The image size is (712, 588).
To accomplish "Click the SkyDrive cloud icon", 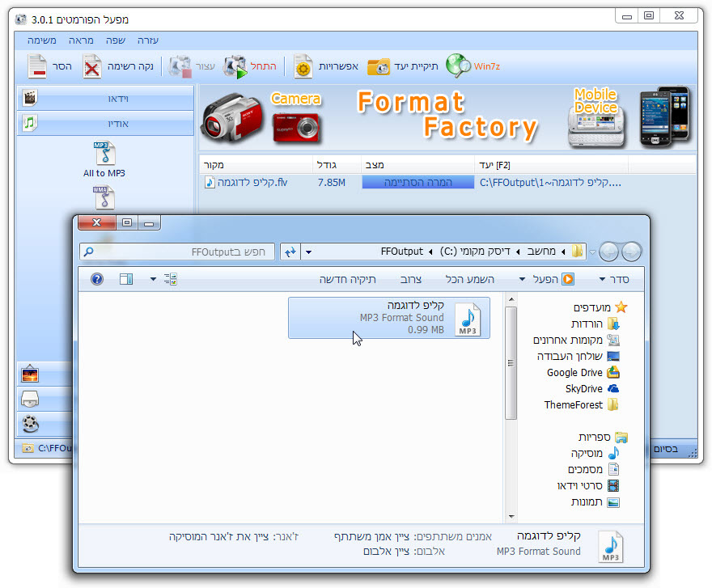I will [613, 389].
